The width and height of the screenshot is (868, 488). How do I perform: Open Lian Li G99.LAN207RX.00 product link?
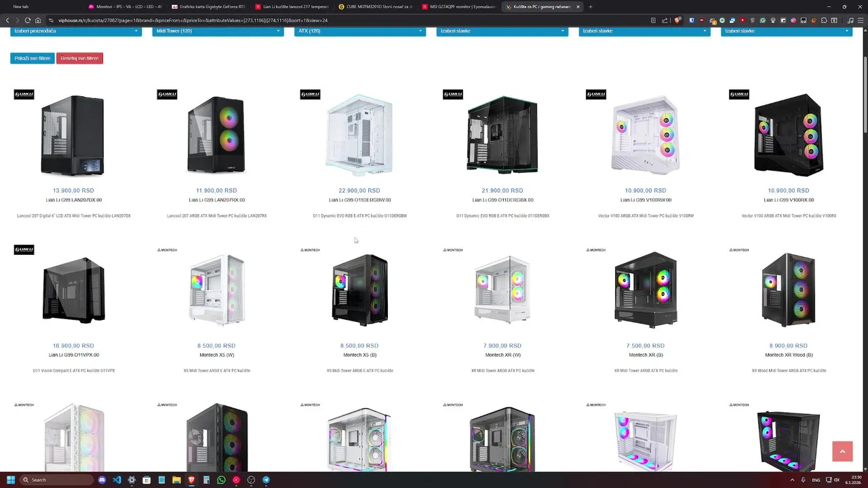(x=216, y=200)
